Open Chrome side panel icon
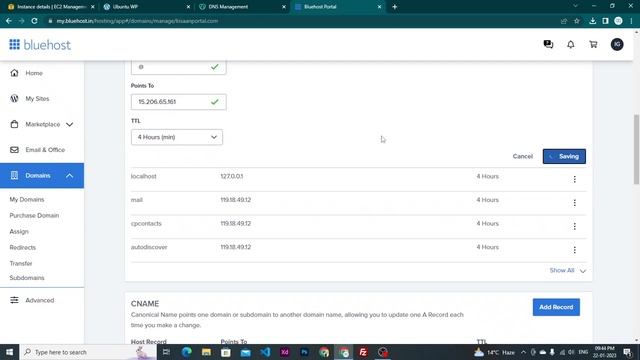 [605, 21]
